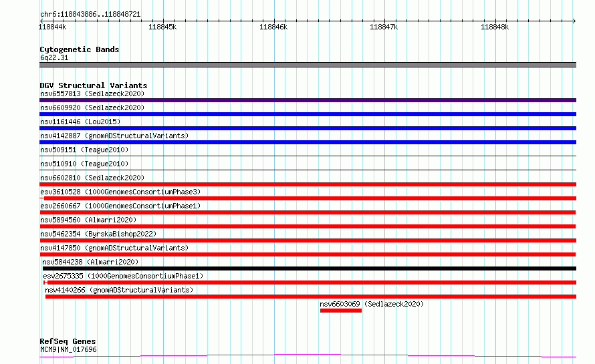Select the gray 6q22.31 cytogenetic band bar

[x=308, y=65]
